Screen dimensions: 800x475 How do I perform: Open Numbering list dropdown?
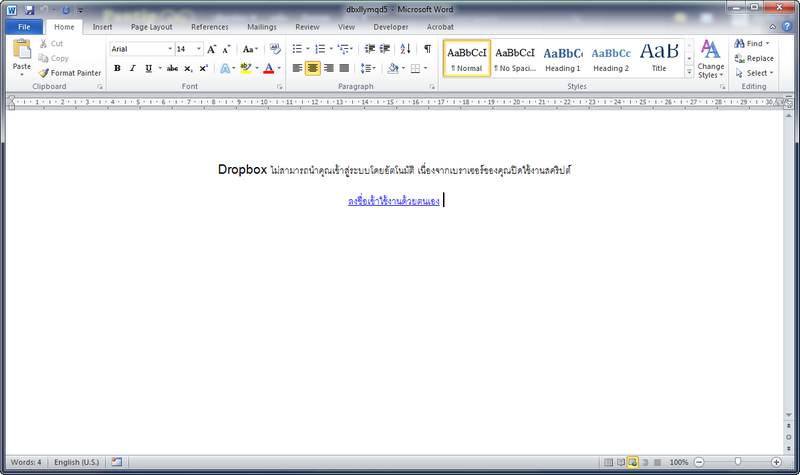(331, 49)
